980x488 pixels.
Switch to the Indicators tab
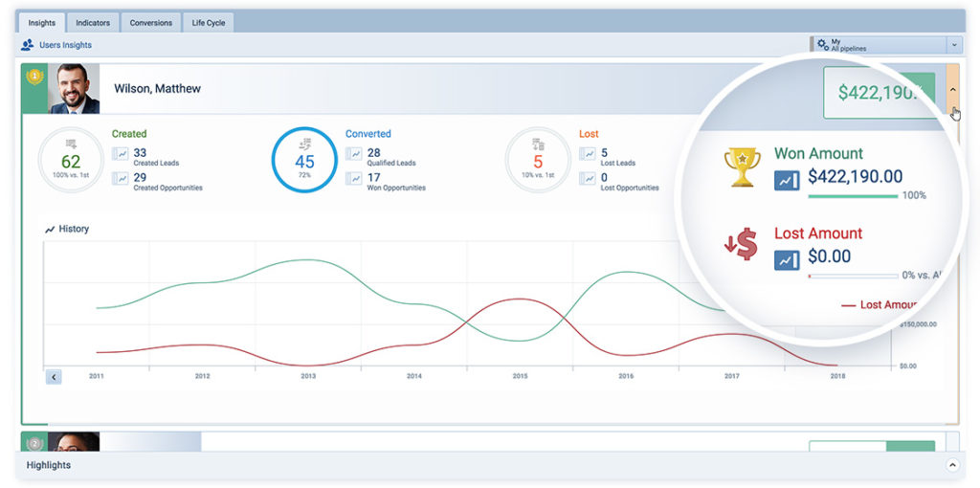[93, 22]
